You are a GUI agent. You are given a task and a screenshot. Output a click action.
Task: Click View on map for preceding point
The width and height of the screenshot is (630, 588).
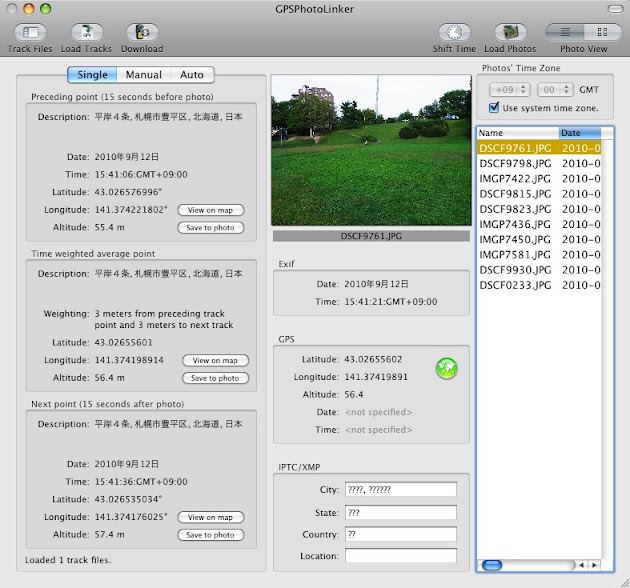point(211,210)
